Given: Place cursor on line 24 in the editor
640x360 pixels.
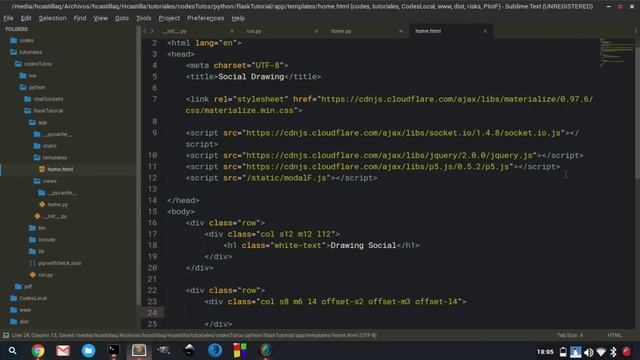Looking at the screenshot, I should [380, 313].
